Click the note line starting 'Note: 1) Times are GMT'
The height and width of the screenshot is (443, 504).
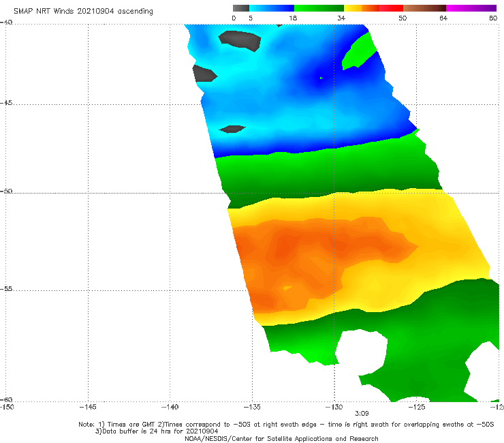click(x=286, y=425)
